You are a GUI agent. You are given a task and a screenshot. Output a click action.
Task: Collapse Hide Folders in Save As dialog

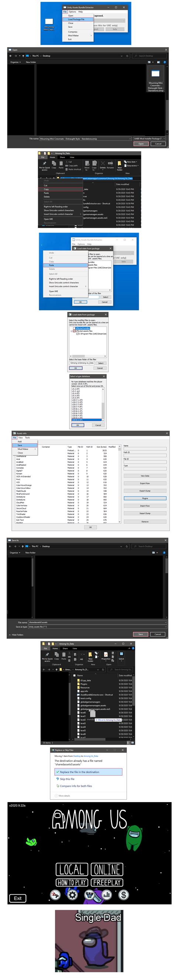tap(16, 635)
